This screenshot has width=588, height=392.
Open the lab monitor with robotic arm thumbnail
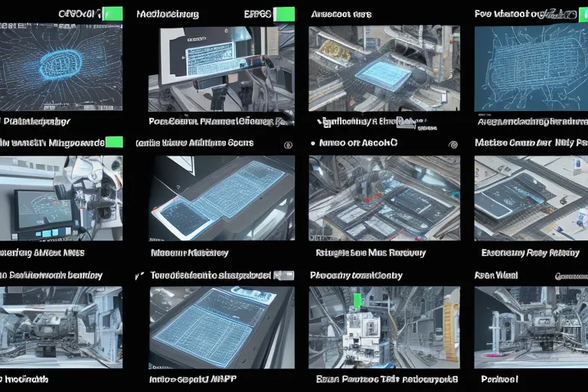[61, 199]
